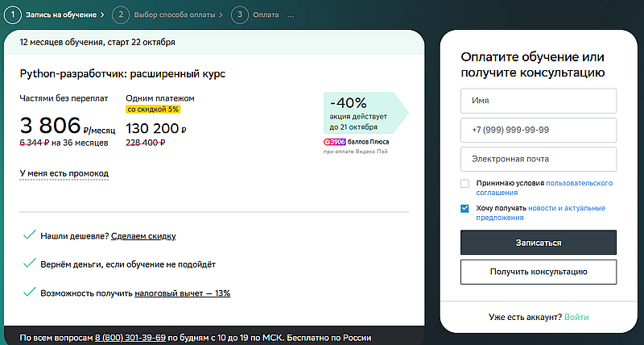The width and height of the screenshot is (644, 345).
Task: Click the phone number input field
Action: point(538,130)
